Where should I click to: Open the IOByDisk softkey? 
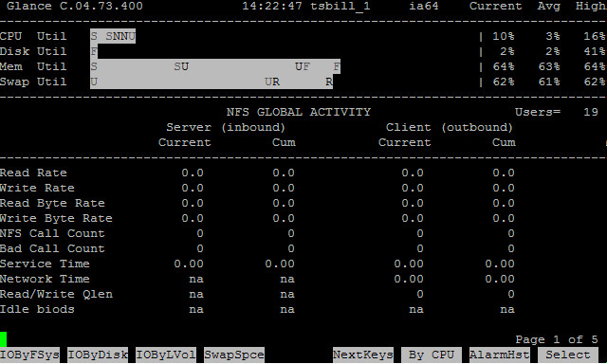[98, 355]
